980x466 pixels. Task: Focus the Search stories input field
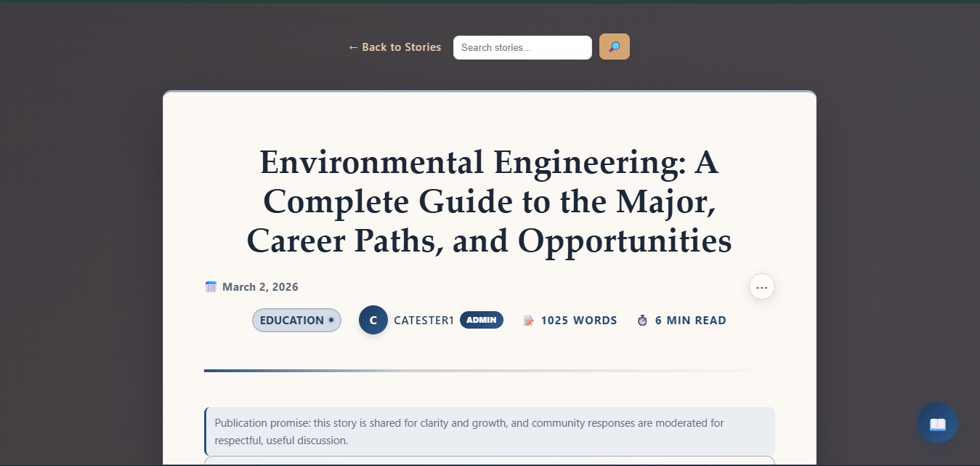[522, 48]
